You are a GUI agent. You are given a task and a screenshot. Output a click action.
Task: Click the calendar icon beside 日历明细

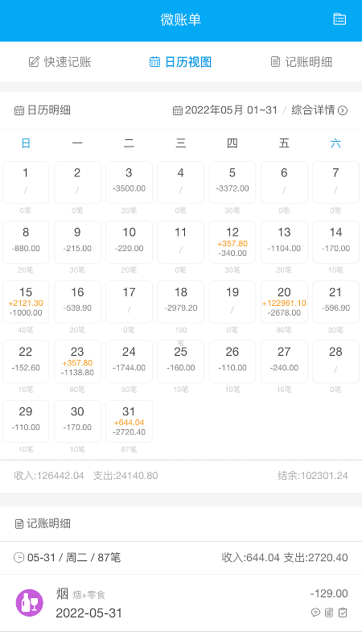click(x=19, y=110)
